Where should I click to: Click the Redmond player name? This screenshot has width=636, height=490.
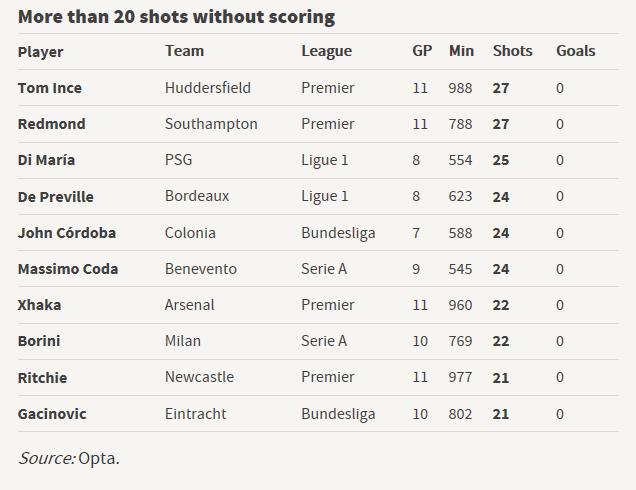pyautogui.click(x=52, y=124)
